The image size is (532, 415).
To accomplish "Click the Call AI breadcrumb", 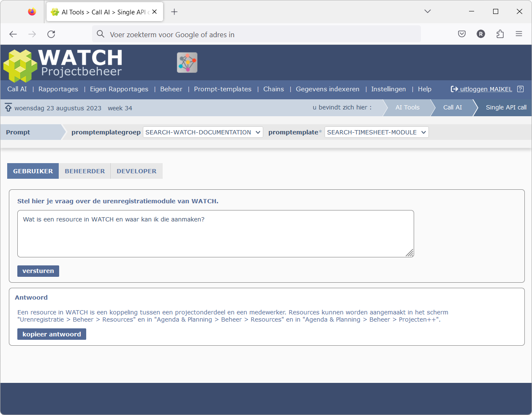I will [x=453, y=107].
